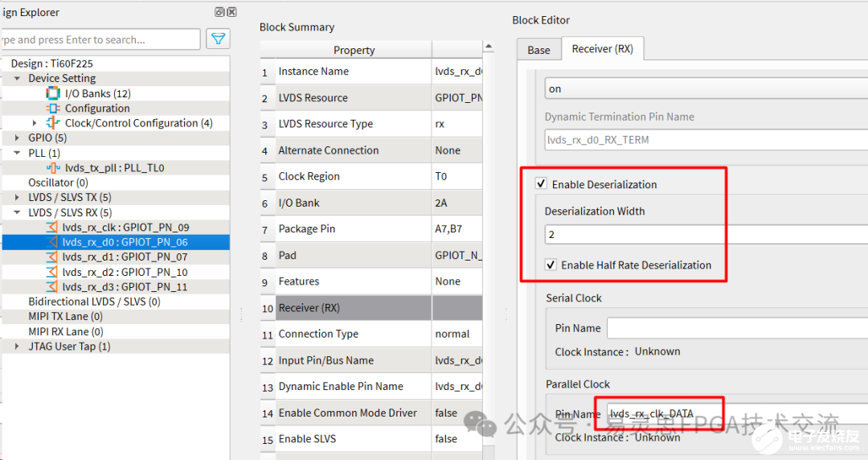868x460 pixels.
Task: Expand the GPIO (5) tree node
Action: 18,138
